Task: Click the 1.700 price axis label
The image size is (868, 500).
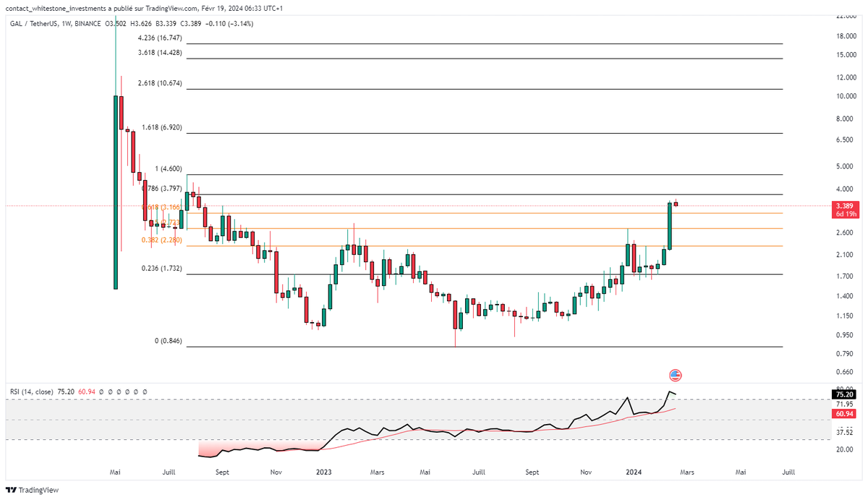Action: tap(846, 276)
